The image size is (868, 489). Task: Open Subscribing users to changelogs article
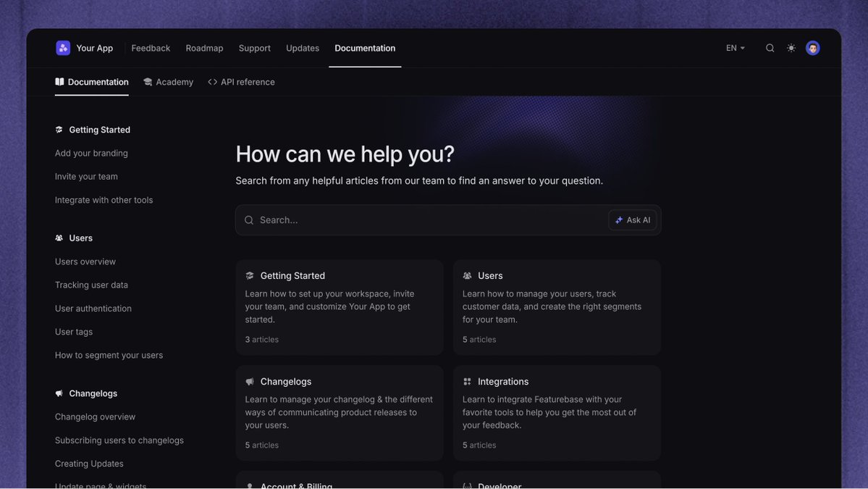coord(119,440)
